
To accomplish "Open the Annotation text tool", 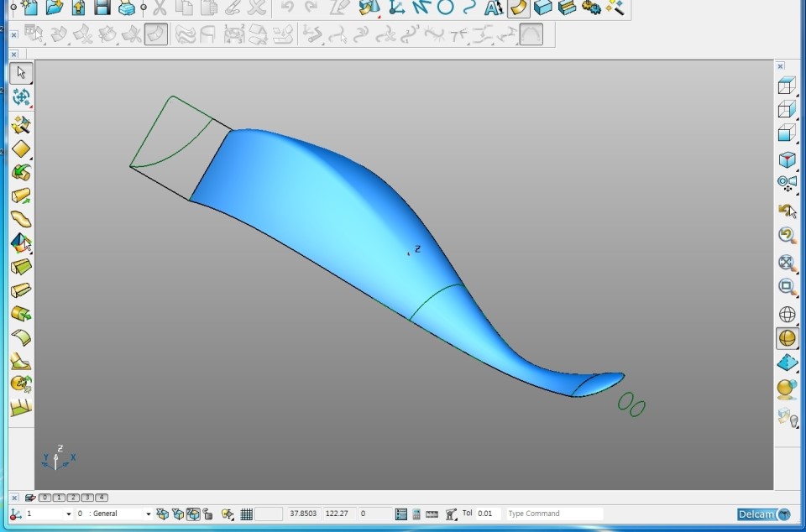I will pyautogui.click(x=494, y=8).
